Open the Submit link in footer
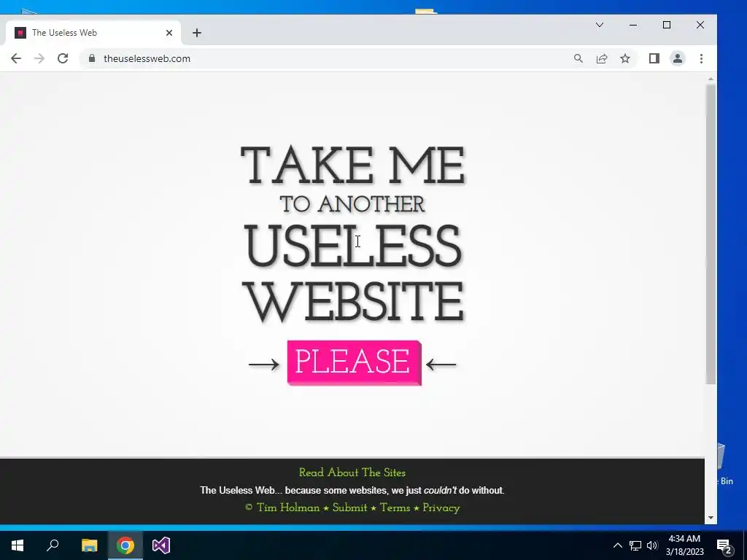 [349, 507]
